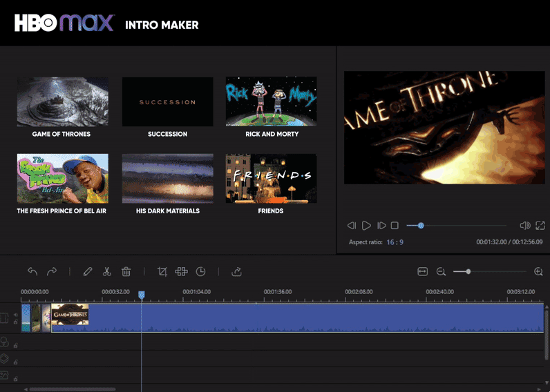Zoom in the timeline

(x=538, y=271)
